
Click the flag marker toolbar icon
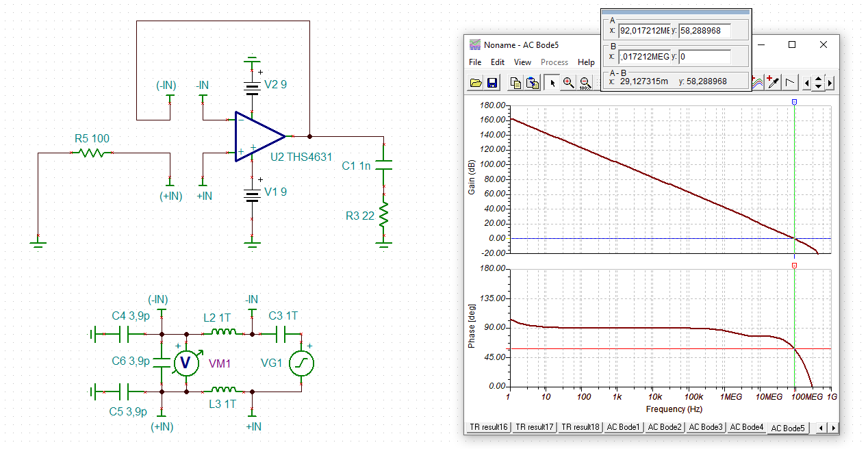(x=789, y=83)
